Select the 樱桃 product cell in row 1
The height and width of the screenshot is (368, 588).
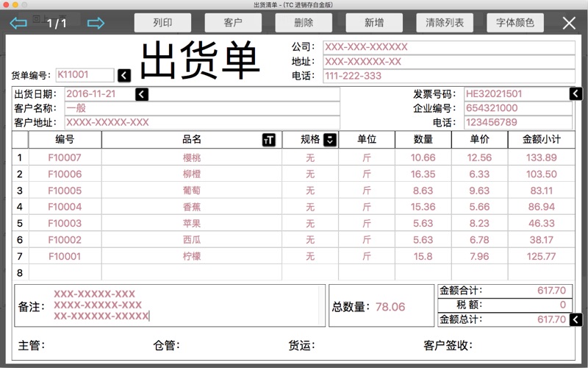click(x=192, y=158)
